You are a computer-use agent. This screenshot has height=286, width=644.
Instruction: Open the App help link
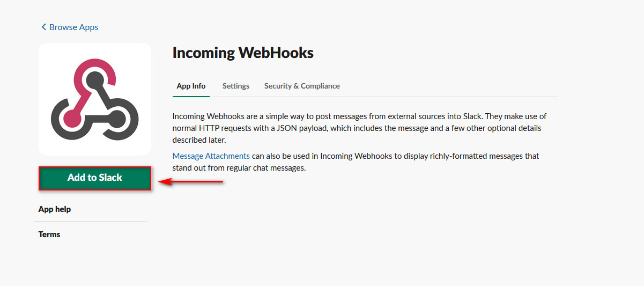[55, 209]
